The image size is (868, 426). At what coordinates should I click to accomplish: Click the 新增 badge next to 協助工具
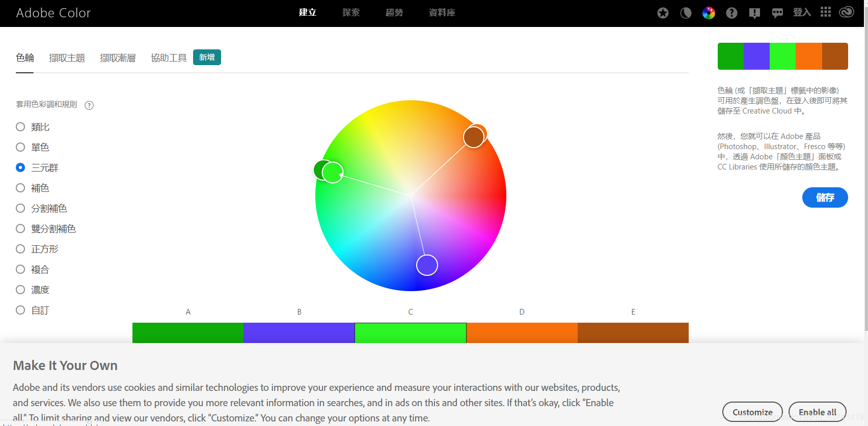[207, 57]
